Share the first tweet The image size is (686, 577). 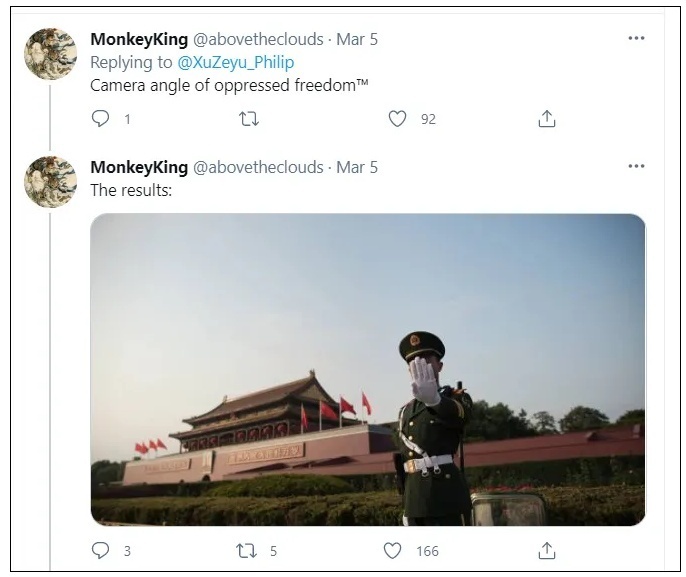click(x=546, y=119)
